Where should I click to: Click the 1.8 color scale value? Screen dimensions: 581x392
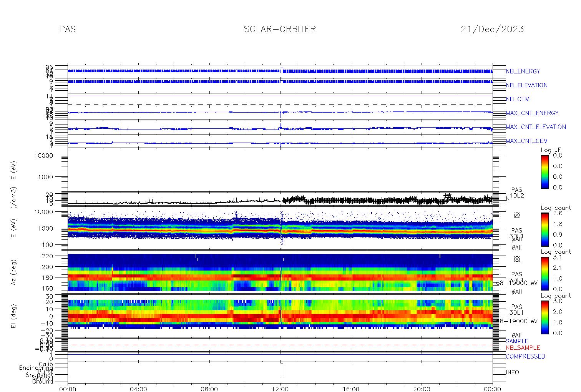(x=557, y=224)
